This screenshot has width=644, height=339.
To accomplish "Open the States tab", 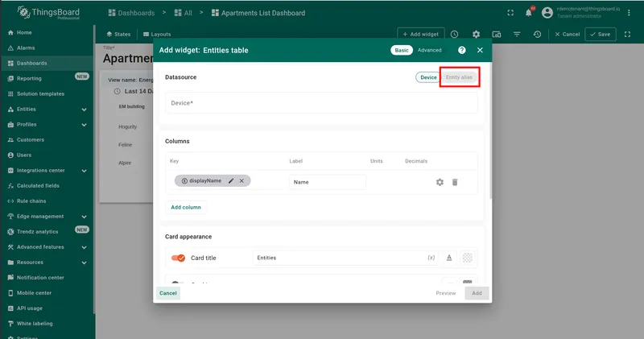I will tap(118, 34).
